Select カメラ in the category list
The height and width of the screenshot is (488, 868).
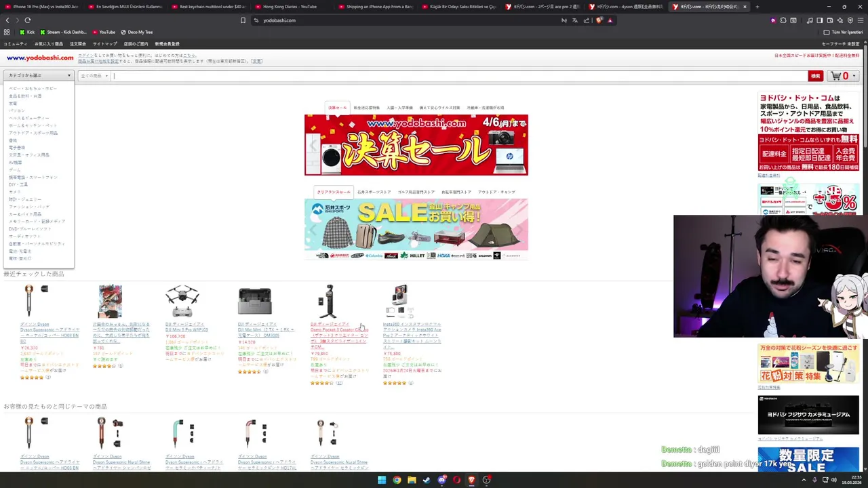pyautogui.click(x=14, y=192)
